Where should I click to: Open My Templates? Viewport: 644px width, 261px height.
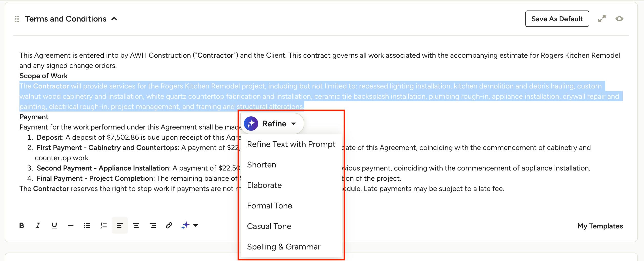tap(600, 226)
